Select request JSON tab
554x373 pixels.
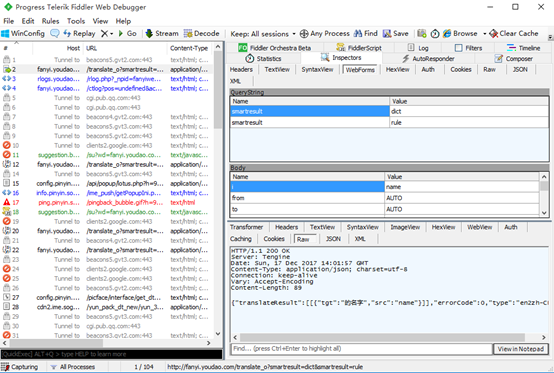(520, 70)
